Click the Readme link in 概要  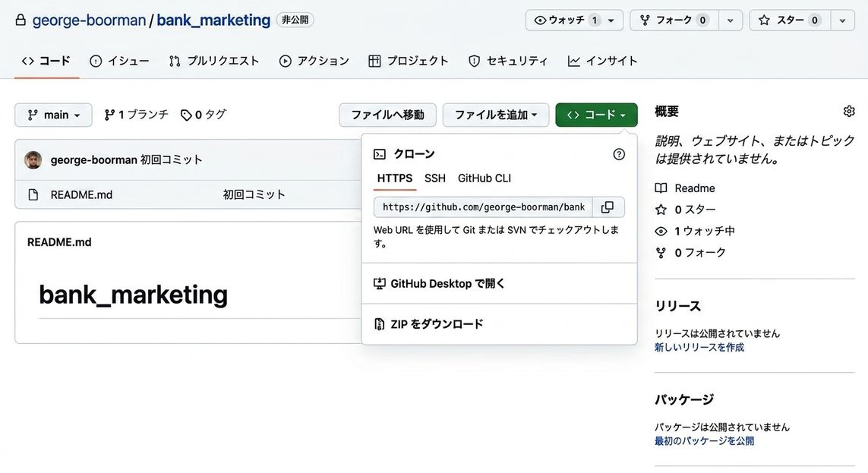tap(695, 188)
